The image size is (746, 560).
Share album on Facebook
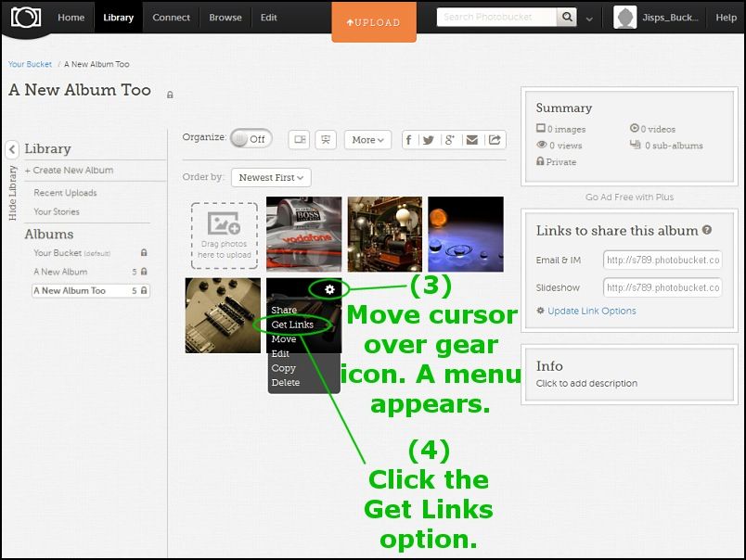tap(410, 140)
